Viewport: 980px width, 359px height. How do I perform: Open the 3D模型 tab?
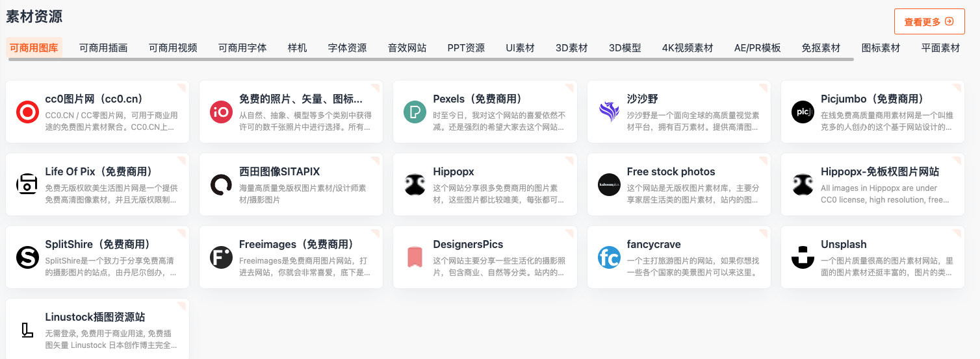point(625,47)
